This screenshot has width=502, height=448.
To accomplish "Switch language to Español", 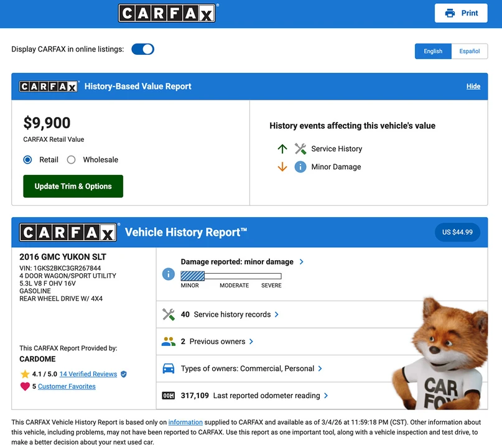I will 470,51.
